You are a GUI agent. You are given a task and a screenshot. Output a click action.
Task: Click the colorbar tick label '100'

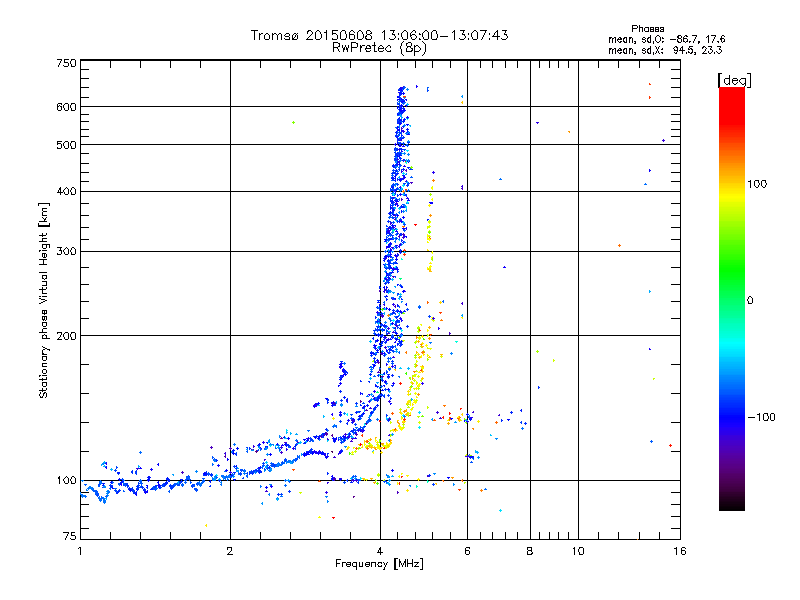pyautogui.click(x=757, y=184)
